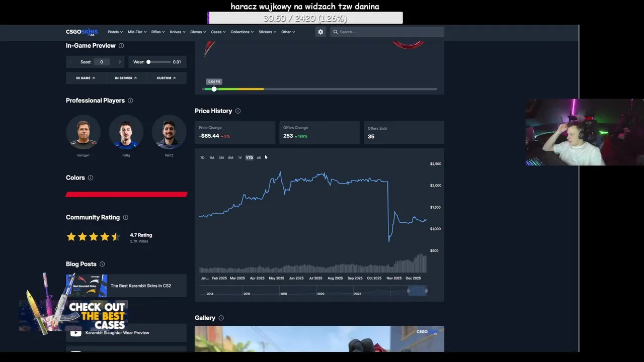Step seed value forward with right arrow

pos(120,62)
